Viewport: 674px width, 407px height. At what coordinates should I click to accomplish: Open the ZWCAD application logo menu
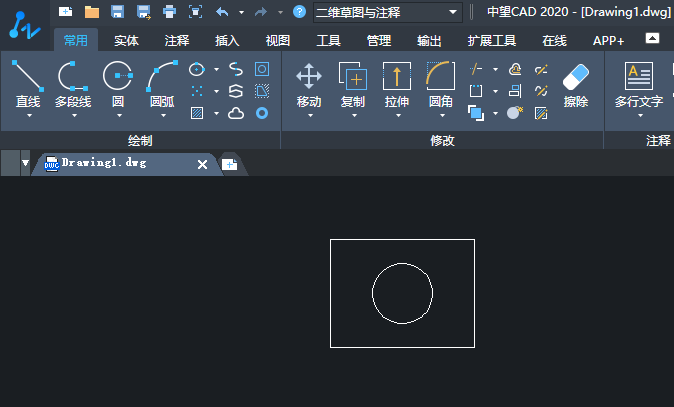(25, 25)
